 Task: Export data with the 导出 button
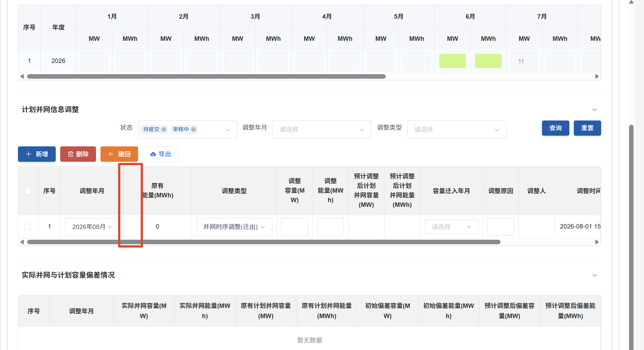tap(160, 154)
